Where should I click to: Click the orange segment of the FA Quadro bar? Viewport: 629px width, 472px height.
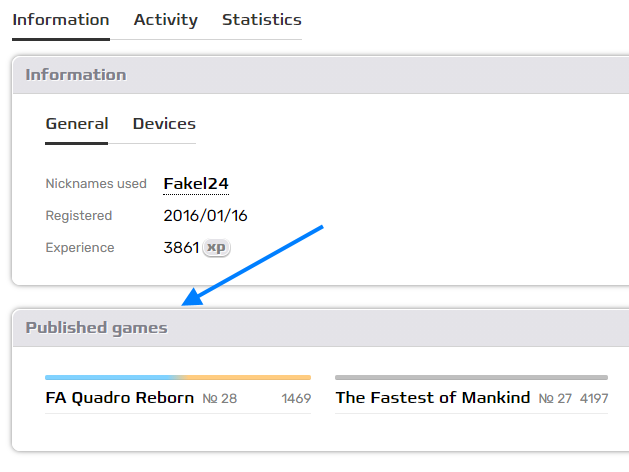tap(245, 378)
